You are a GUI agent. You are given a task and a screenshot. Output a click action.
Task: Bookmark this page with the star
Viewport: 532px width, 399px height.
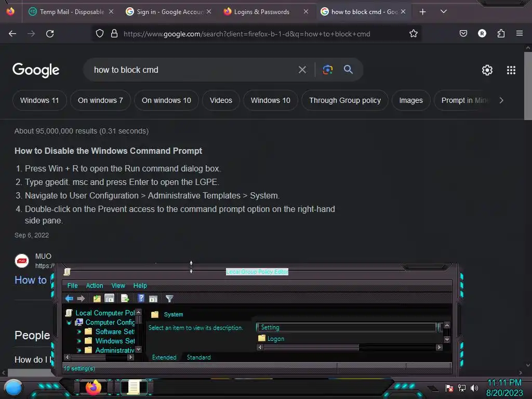(413, 34)
